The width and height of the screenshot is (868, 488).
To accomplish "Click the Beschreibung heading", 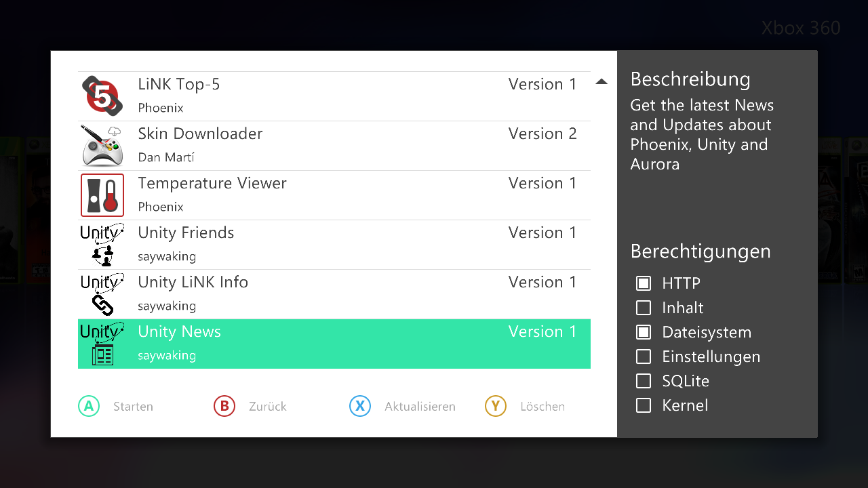I will (x=690, y=79).
